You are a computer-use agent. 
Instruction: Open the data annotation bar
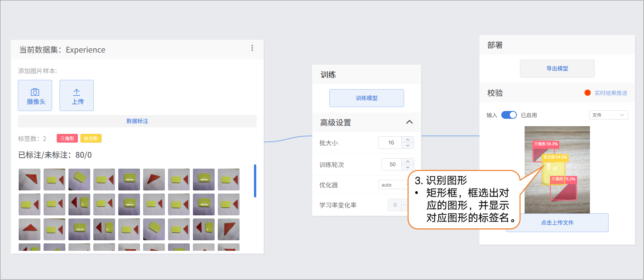[137, 121]
